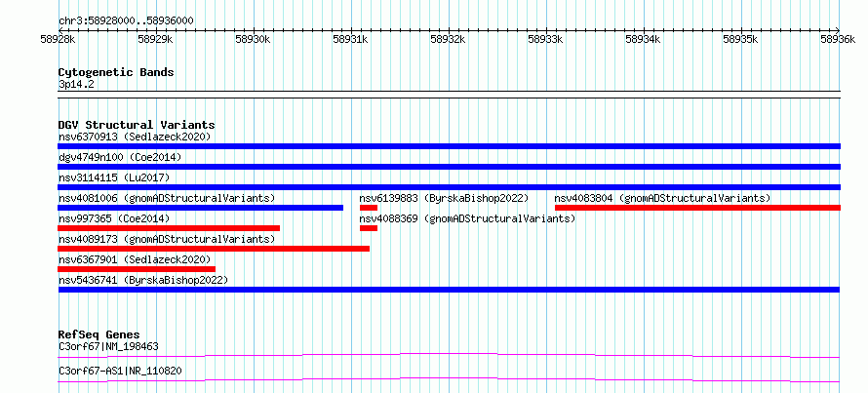This screenshot has height=393, width=868.
Task: Select the C3orf67 magenta gene line
Action: coord(449,355)
